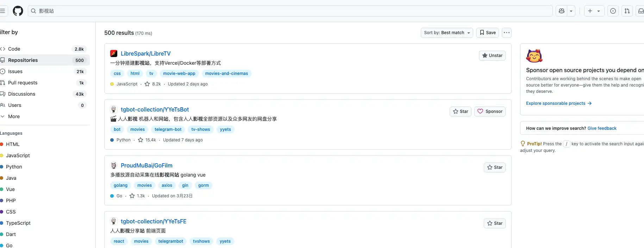Open ProudMuBai/GoFilm repository
This screenshot has height=248, width=644.
(x=146, y=165)
